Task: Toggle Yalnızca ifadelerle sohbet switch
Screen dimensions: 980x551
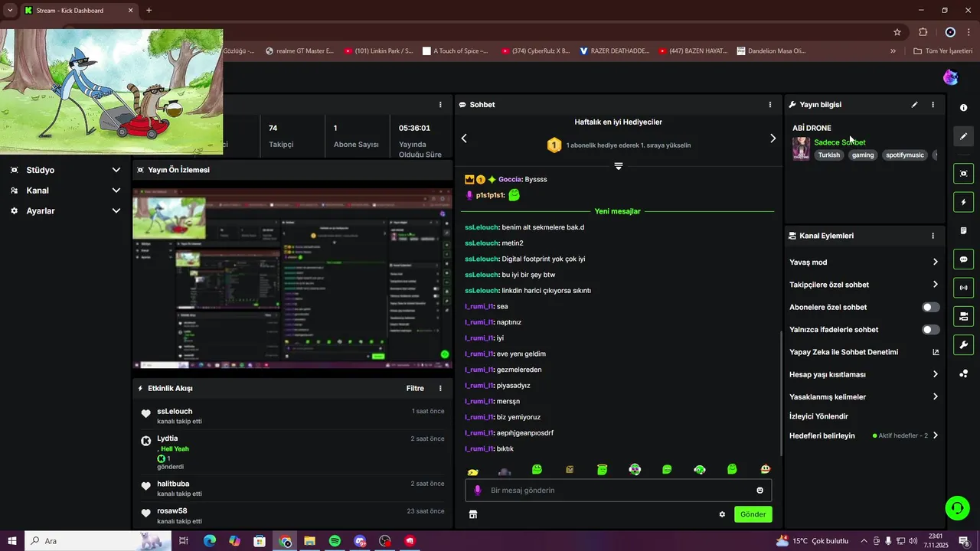Action: point(930,330)
